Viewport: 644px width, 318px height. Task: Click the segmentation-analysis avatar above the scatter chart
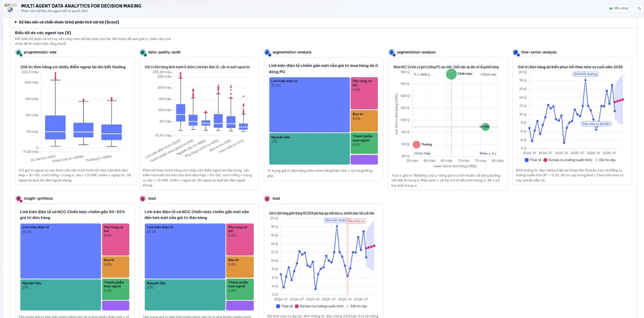[x=392, y=53]
